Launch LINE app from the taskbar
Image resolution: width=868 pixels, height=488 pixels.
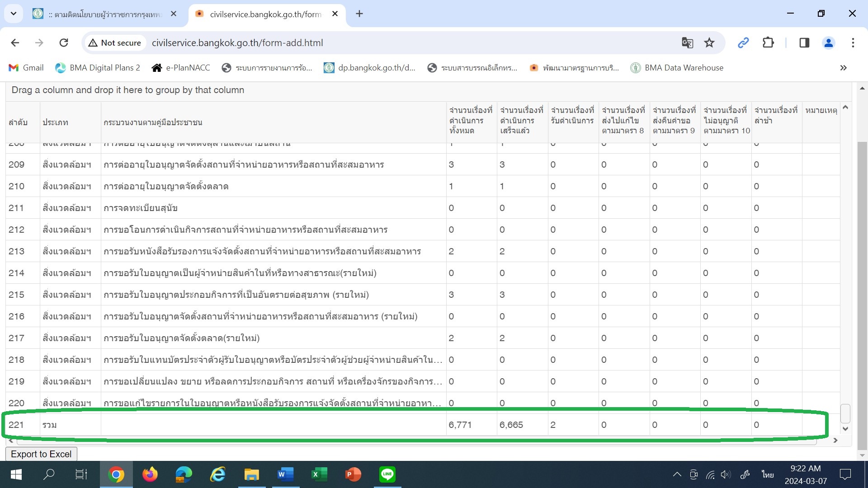(x=387, y=474)
